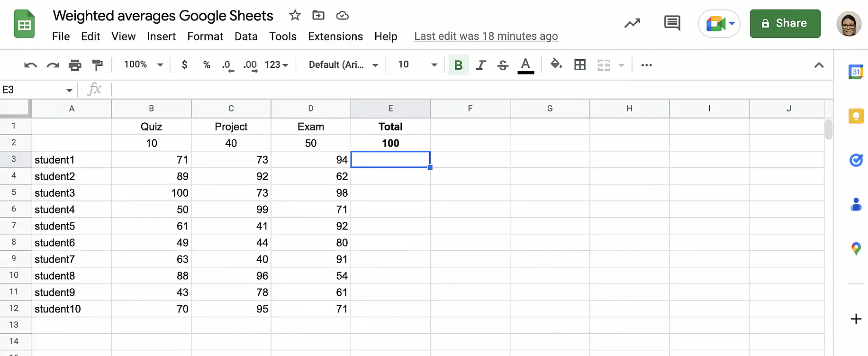The height and width of the screenshot is (356, 868).
Task: Open the comment history icon
Action: (672, 23)
